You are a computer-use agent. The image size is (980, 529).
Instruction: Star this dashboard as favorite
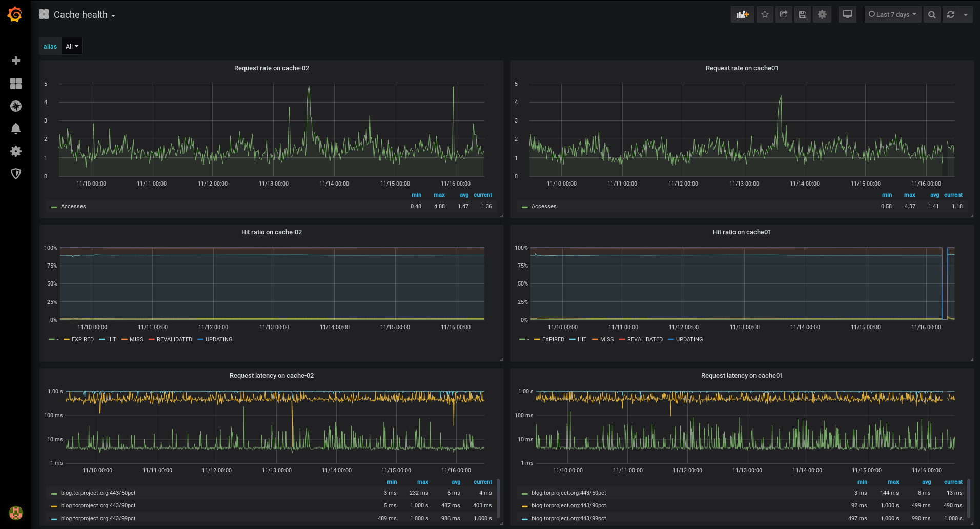point(765,14)
